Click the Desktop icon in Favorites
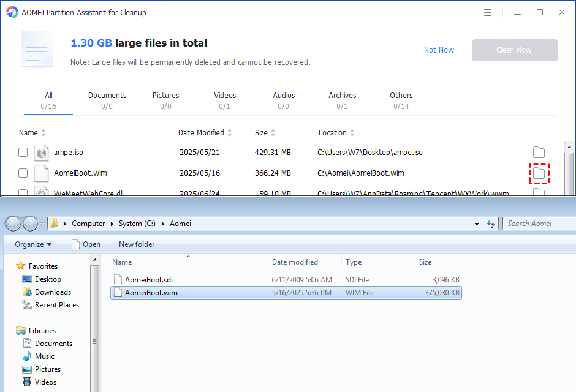The width and height of the screenshot is (576, 392). (27, 279)
